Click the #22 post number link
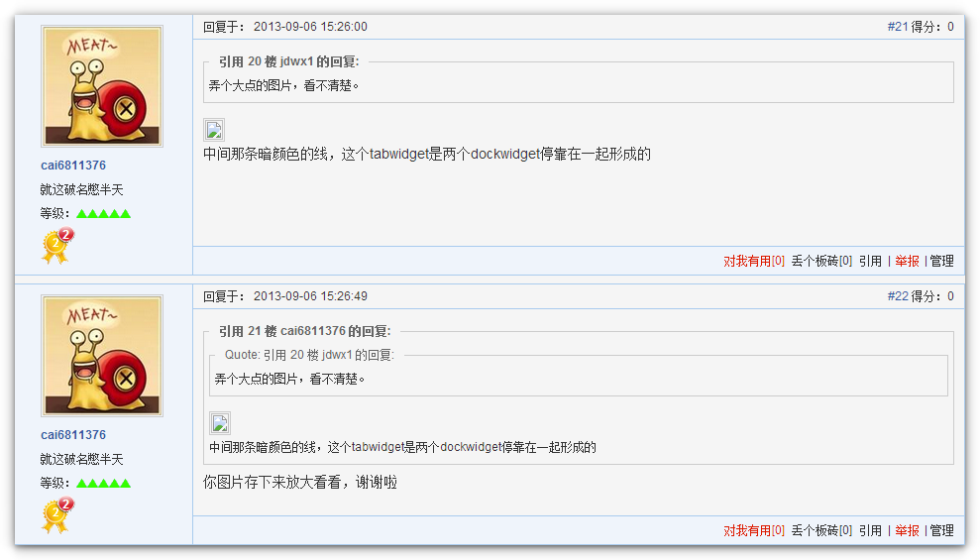The height and width of the screenshot is (560, 980). click(897, 296)
